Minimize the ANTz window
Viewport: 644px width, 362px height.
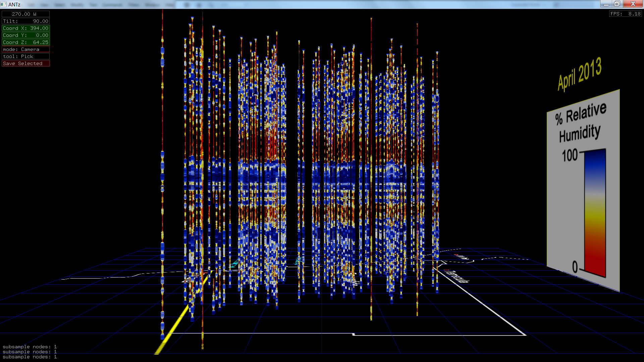(606, 4)
